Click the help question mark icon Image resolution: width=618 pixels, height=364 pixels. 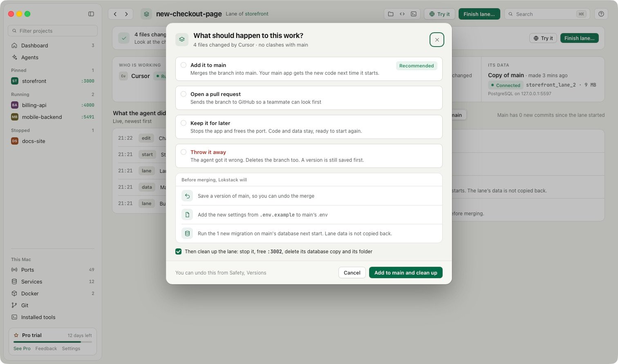tap(601, 14)
